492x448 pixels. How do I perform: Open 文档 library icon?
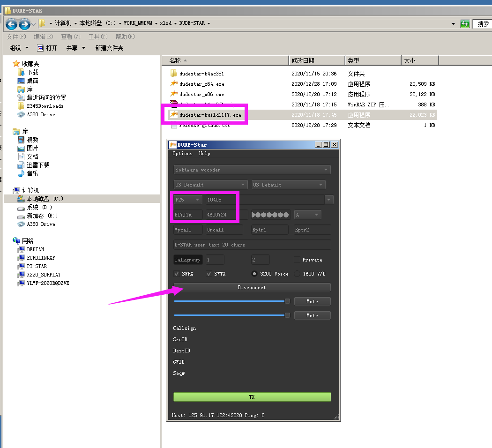[x=21, y=157]
